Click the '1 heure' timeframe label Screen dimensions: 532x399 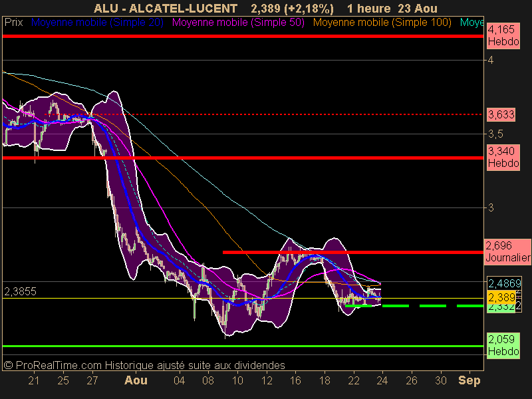[369, 8]
